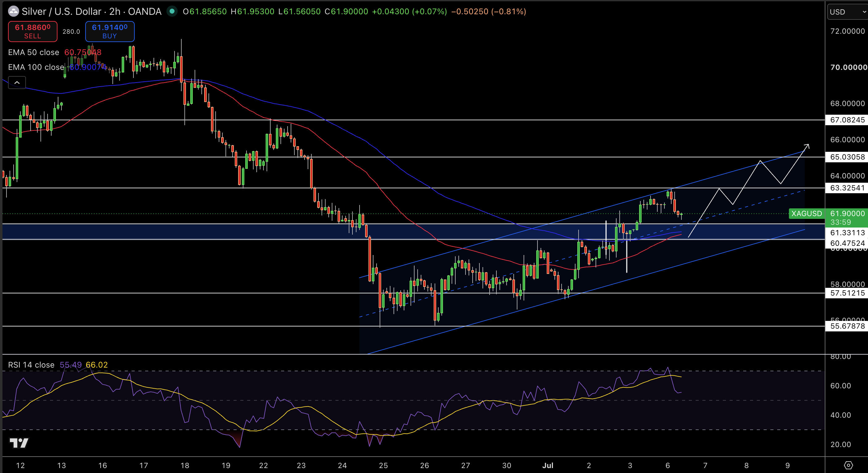Click the 60.47524 price label
The image size is (868, 473).
coord(847,243)
